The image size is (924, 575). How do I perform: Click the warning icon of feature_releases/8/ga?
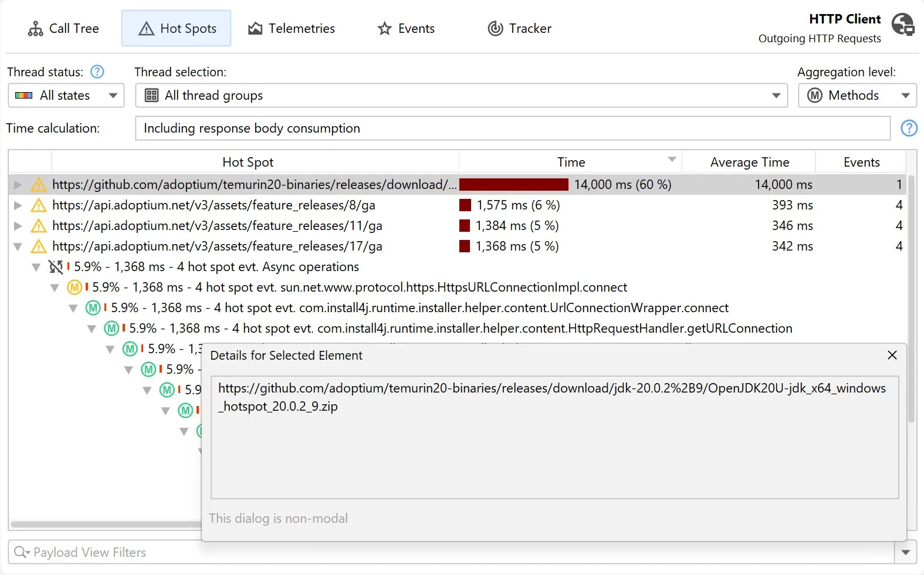(x=39, y=205)
